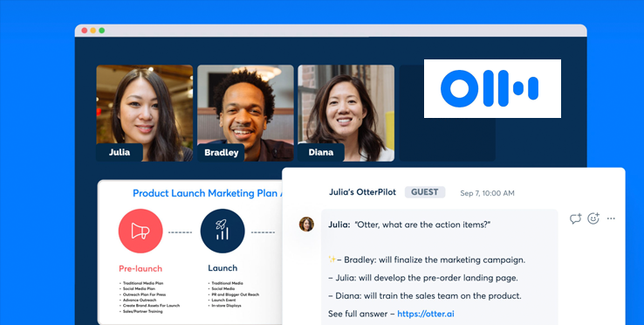Click the Otter logo tile
Image resolution: width=644 pixels, height=325 pixels.
pyautogui.click(x=492, y=88)
